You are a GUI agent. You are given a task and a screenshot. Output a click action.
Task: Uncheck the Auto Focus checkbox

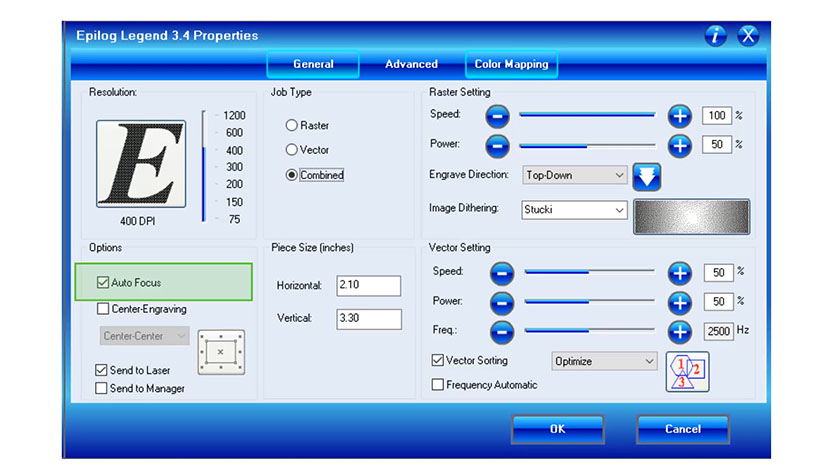point(103,283)
